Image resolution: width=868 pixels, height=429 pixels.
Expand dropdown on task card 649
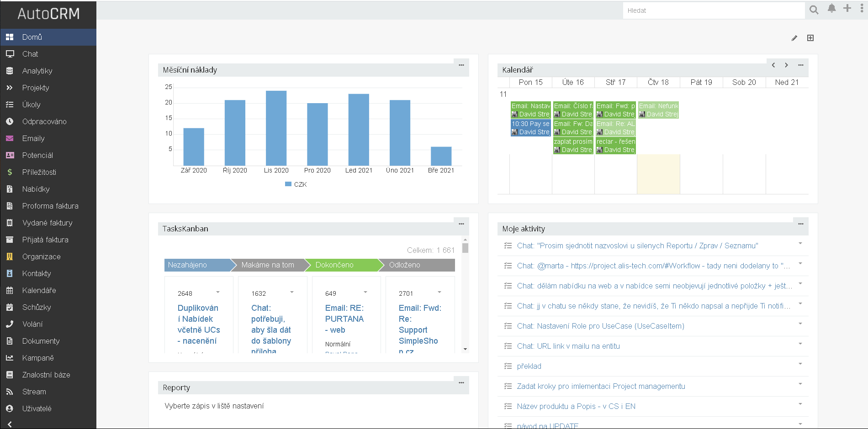[365, 292]
